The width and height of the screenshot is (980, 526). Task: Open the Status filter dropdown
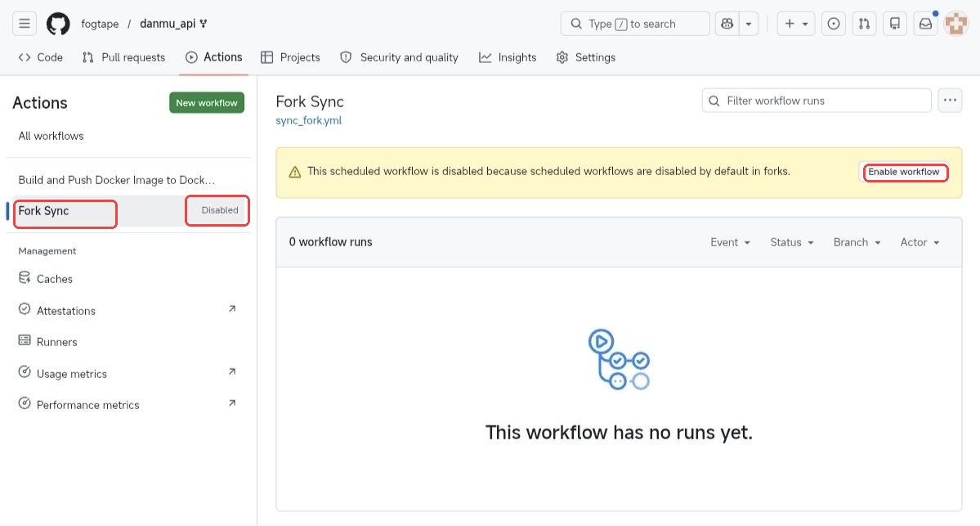tap(790, 242)
